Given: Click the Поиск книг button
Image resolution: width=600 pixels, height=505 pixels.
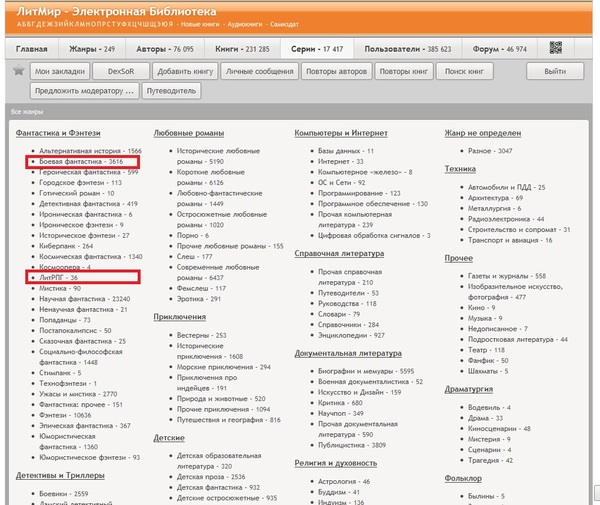Looking at the screenshot, I should (x=465, y=72).
